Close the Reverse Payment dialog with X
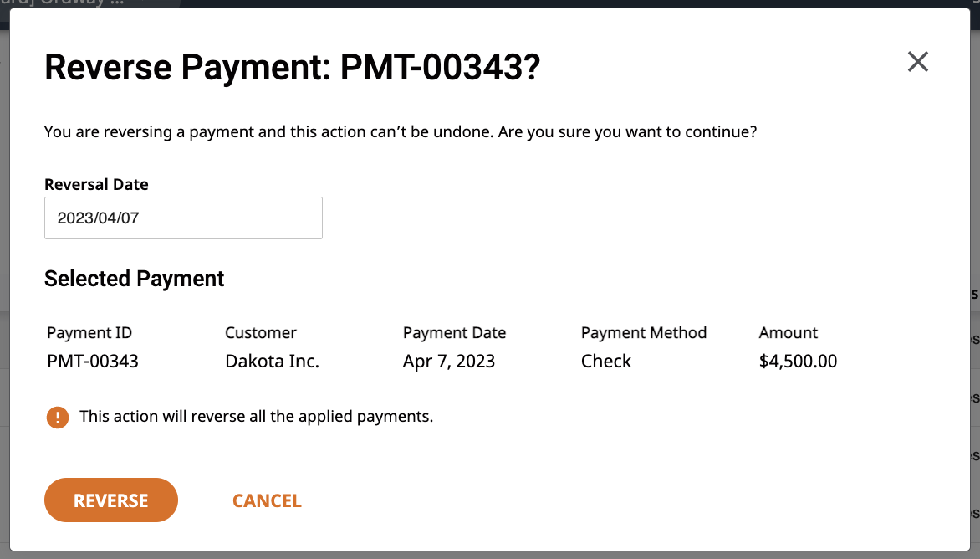Screen dimensions: 980x559 [x=917, y=62]
